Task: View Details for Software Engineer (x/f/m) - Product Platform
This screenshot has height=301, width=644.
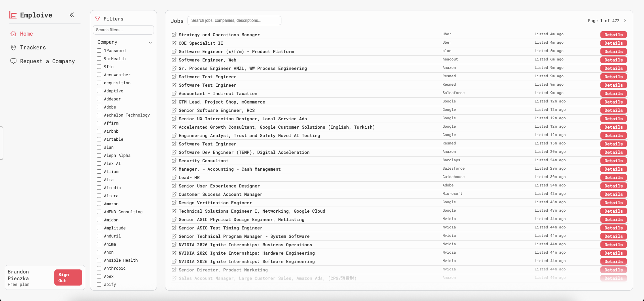Action: point(613,51)
